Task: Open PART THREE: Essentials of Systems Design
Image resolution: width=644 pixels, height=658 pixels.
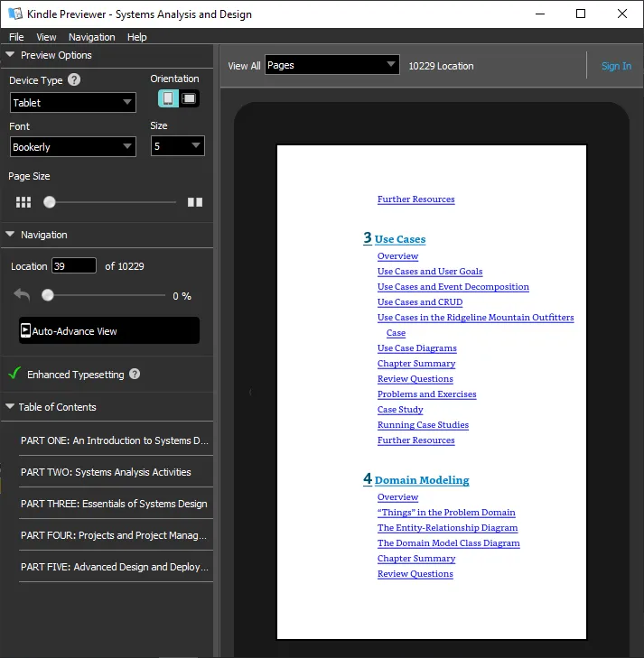Action: pyautogui.click(x=114, y=503)
